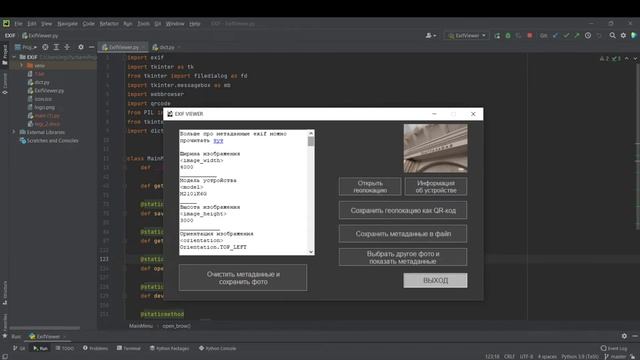Click the warnings indicator in editor corner
640x360 pixels.
(610, 59)
